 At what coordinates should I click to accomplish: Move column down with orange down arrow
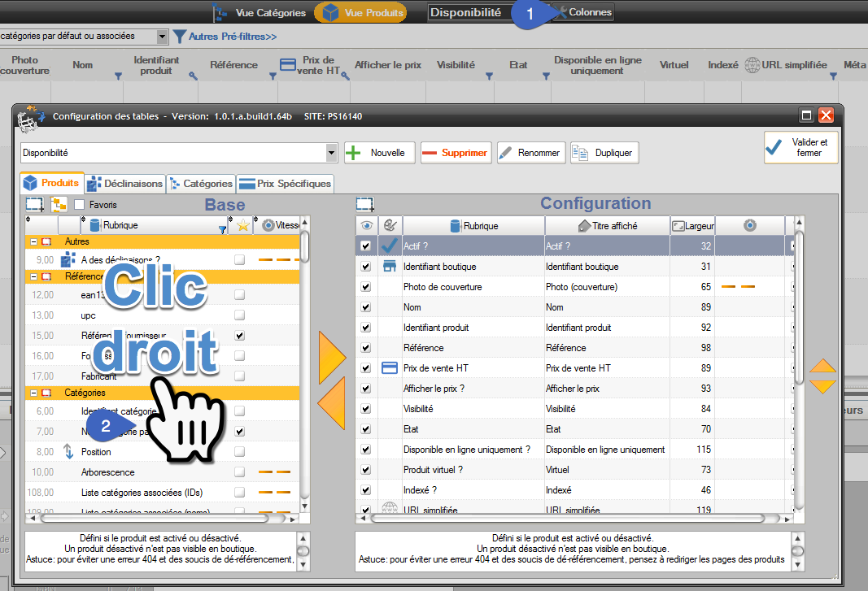click(x=822, y=386)
